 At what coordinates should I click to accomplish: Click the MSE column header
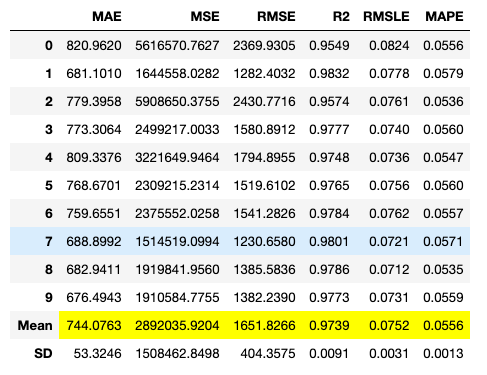tap(205, 16)
